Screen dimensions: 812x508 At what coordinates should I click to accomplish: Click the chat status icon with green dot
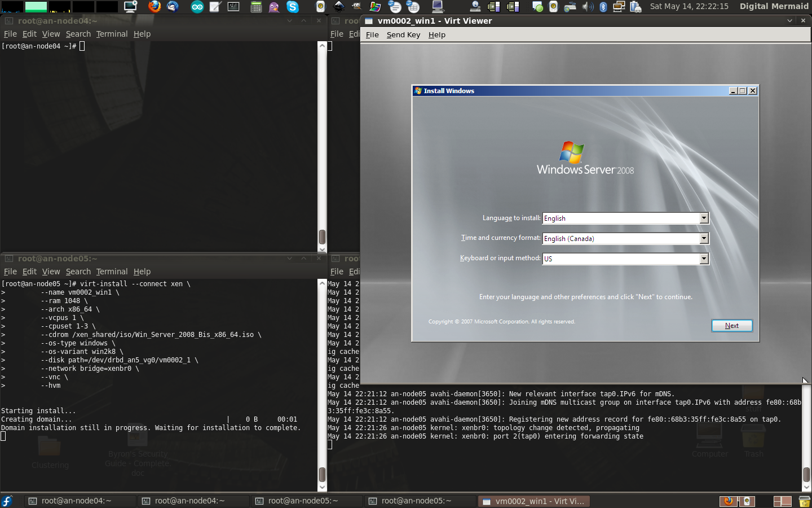pyautogui.click(x=537, y=7)
